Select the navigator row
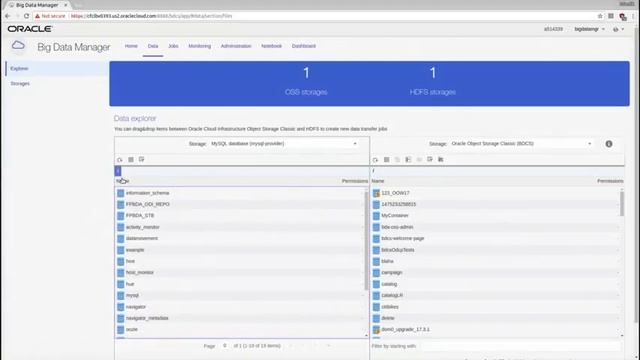 [x=240, y=307]
